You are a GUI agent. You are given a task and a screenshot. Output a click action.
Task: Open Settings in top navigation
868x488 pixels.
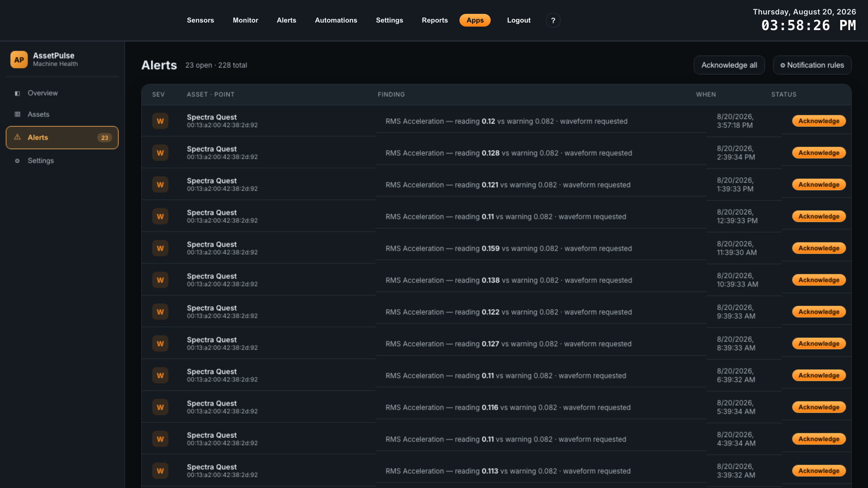tap(389, 20)
